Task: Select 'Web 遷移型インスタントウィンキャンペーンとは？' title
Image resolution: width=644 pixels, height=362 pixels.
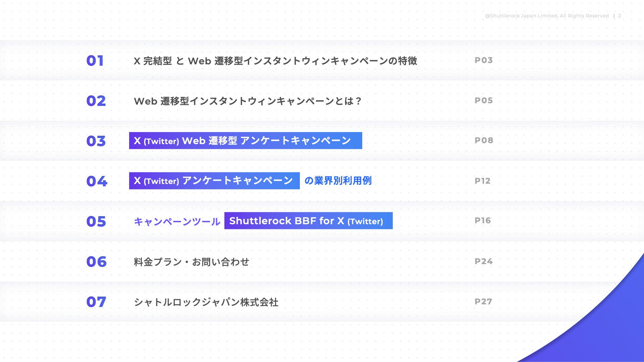Action: tap(248, 101)
